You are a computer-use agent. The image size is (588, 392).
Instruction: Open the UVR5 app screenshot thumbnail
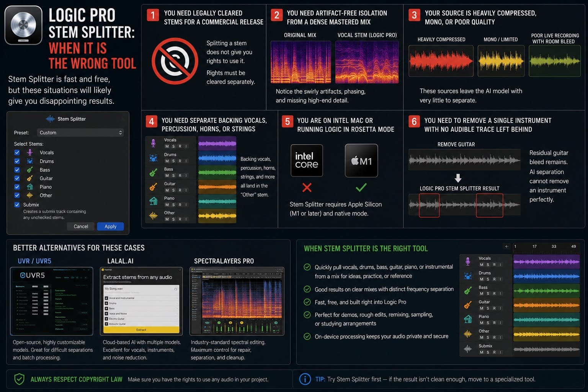tap(52, 301)
